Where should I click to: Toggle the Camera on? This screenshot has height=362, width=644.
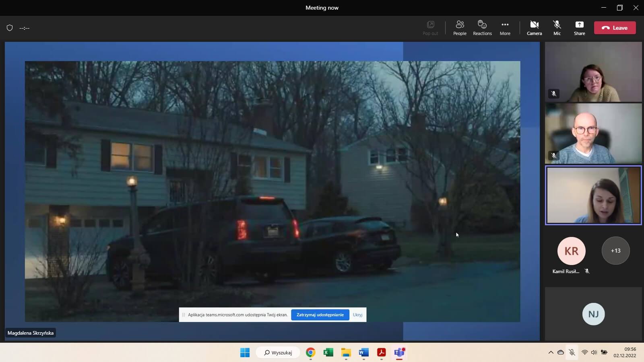pos(535,28)
